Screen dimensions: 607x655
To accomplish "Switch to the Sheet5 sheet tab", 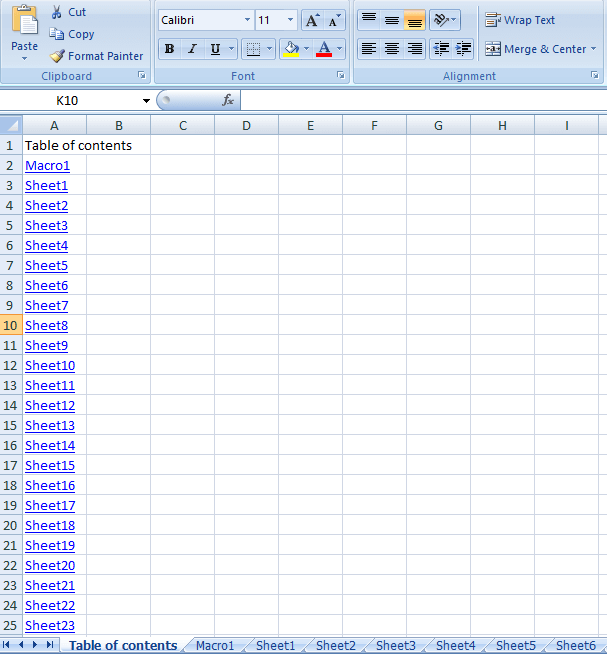I will (516, 646).
